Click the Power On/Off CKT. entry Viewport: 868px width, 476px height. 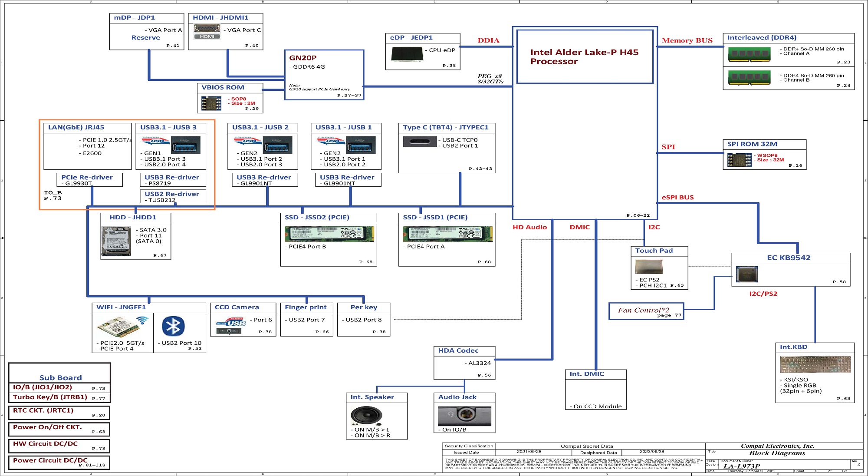[59, 429]
